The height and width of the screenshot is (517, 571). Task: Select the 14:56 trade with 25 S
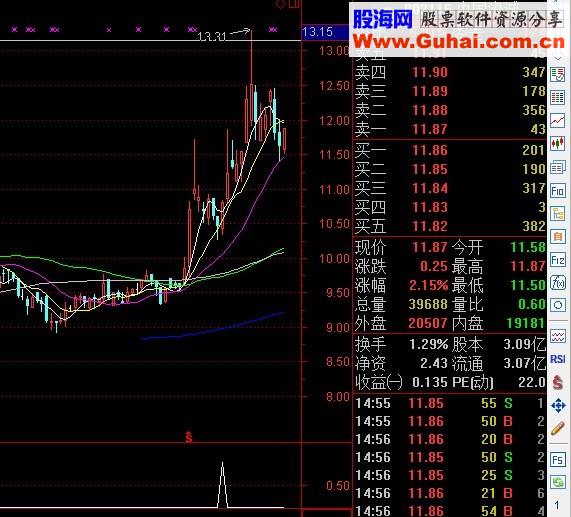point(450,475)
